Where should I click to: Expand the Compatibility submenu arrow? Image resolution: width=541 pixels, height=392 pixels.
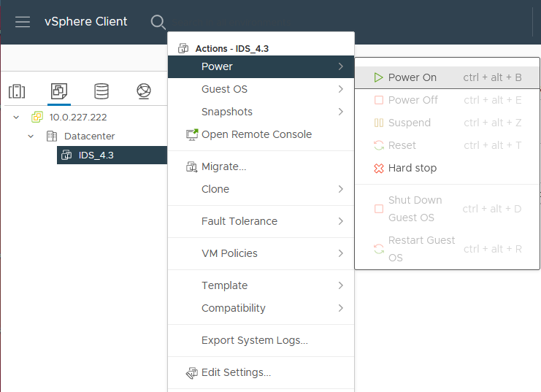pos(340,308)
